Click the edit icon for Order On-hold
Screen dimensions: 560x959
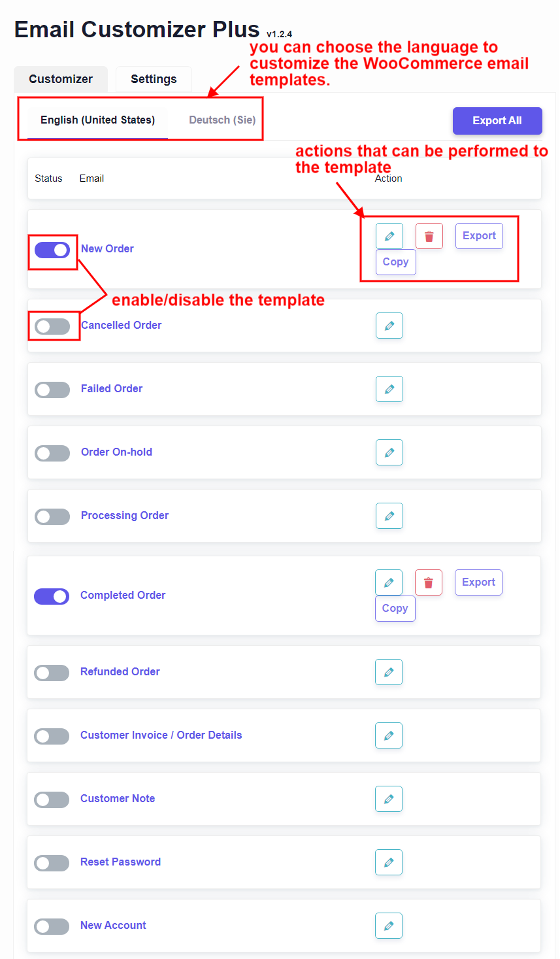(x=389, y=452)
